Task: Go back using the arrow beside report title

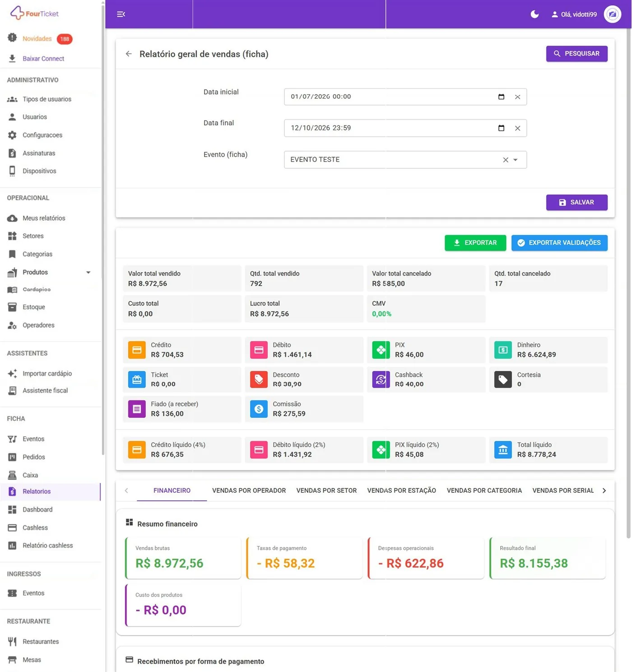Action: [x=129, y=54]
